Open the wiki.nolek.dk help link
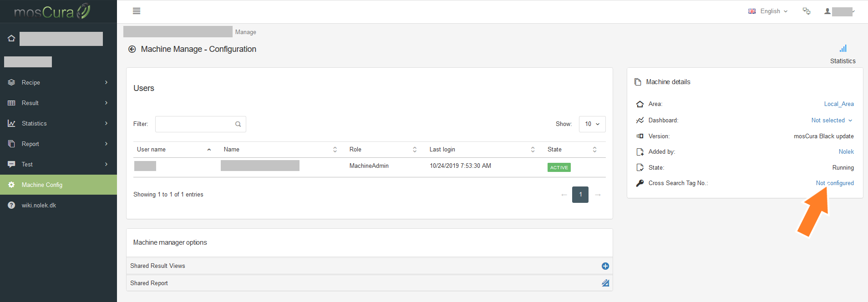This screenshot has width=868, height=302. (x=39, y=205)
